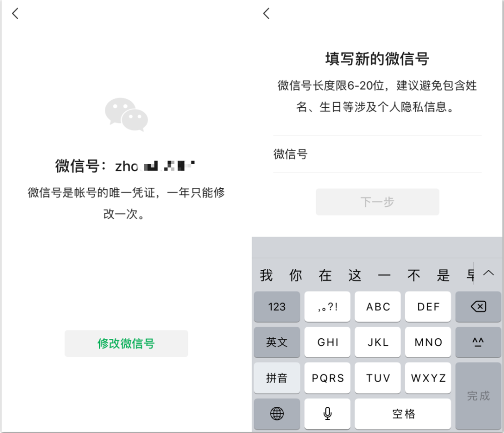Pick candidate word 你
This screenshot has height=433, width=504.
[x=296, y=275]
